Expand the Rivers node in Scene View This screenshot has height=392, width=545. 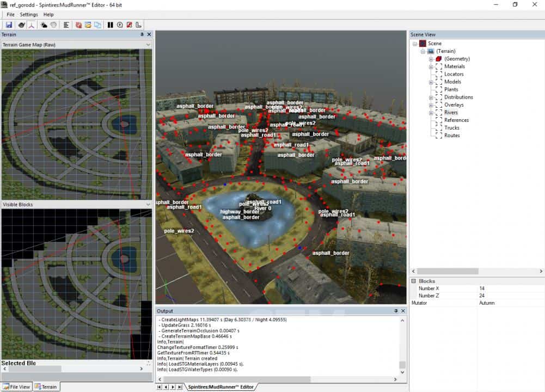pos(431,113)
